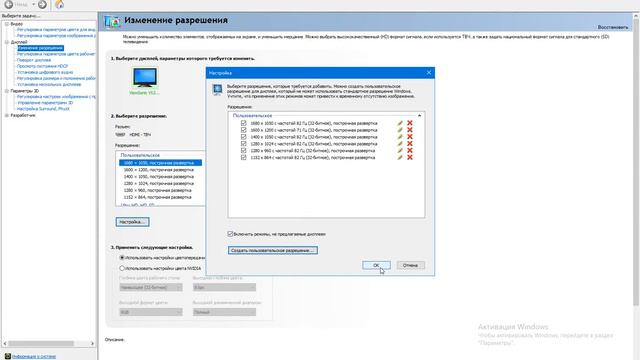Click the info icon in Настройка dialog
Screen dimensions: 640x360
click(217, 89)
